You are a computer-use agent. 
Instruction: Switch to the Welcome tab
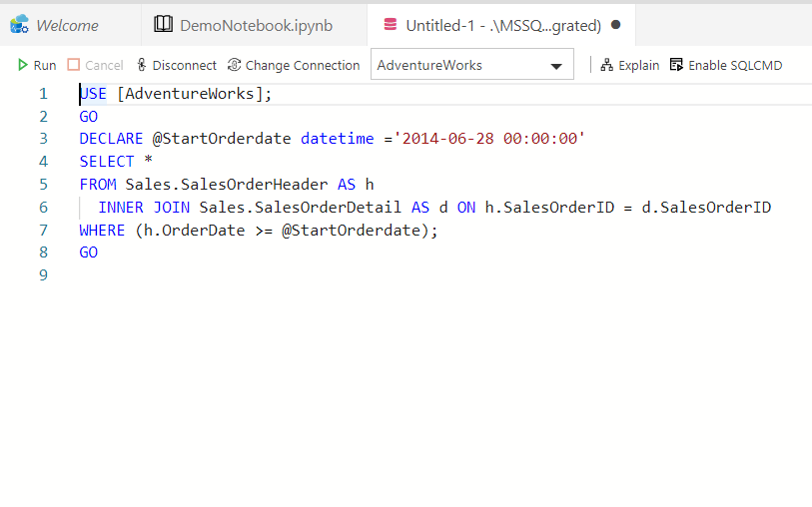click(x=67, y=25)
